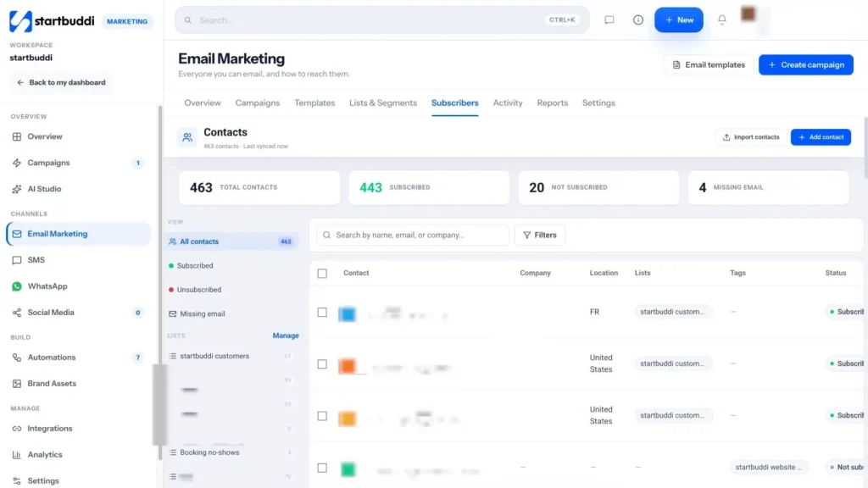868x488 pixels.
Task: Click the Add contact button
Action: [x=821, y=137]
